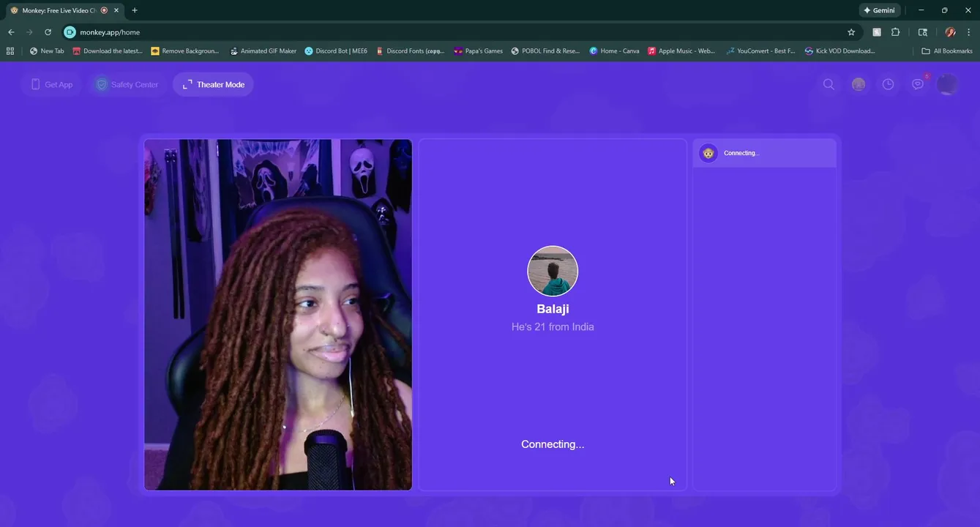Open the apps grid in bookmarks bar
The height and width of the screenshot is (527, 980).
click(10, 51)
